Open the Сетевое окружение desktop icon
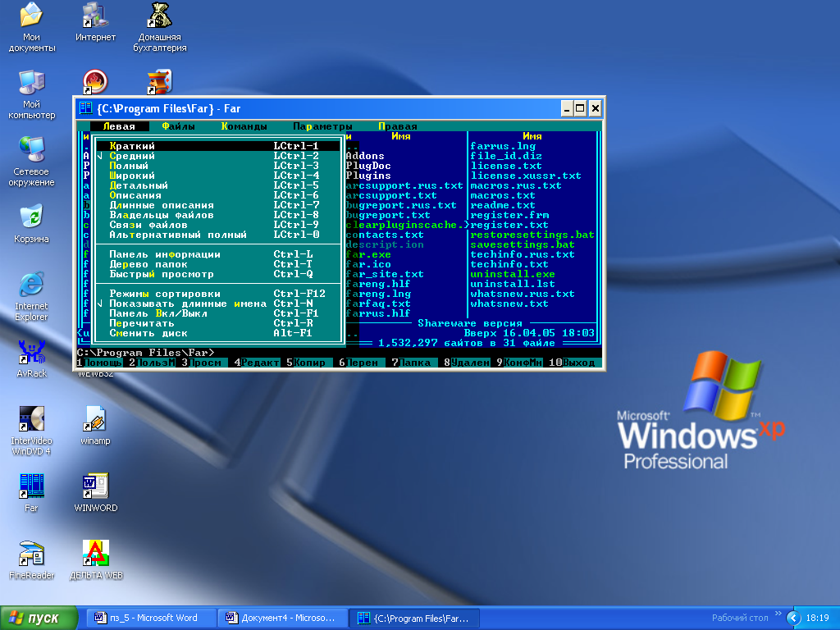 [x=31, y=162]
